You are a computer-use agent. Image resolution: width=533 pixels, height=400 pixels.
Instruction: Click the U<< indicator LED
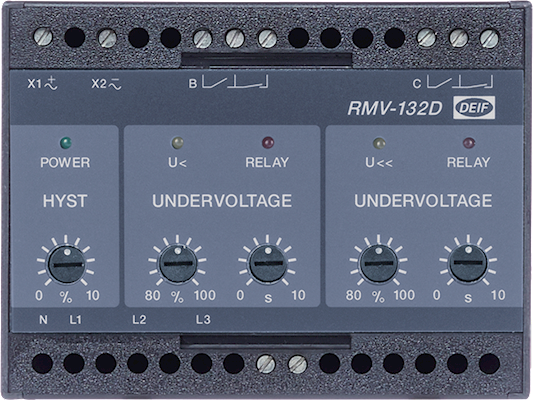click(379, 143)
